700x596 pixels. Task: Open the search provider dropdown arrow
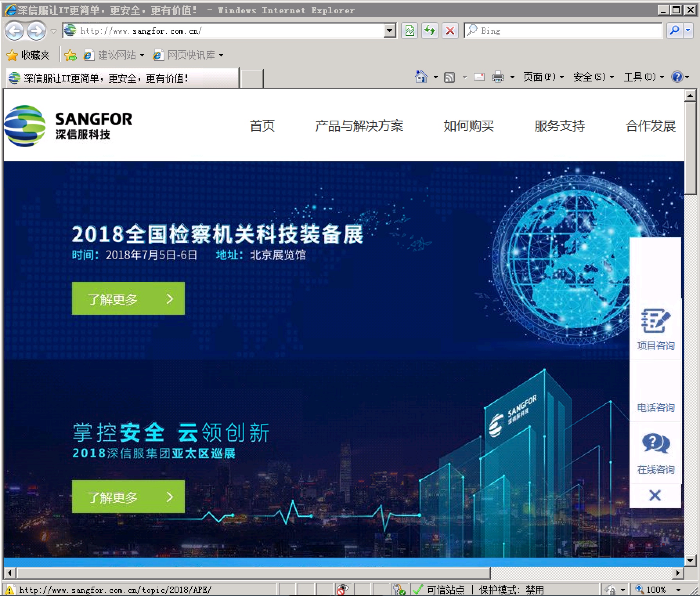(688, 31)
